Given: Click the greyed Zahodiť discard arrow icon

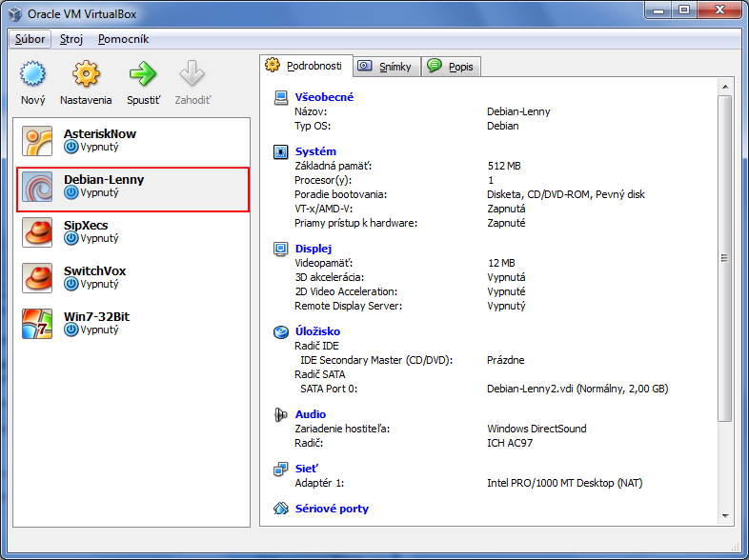Looking at the screenshot, I should point(192,73).
